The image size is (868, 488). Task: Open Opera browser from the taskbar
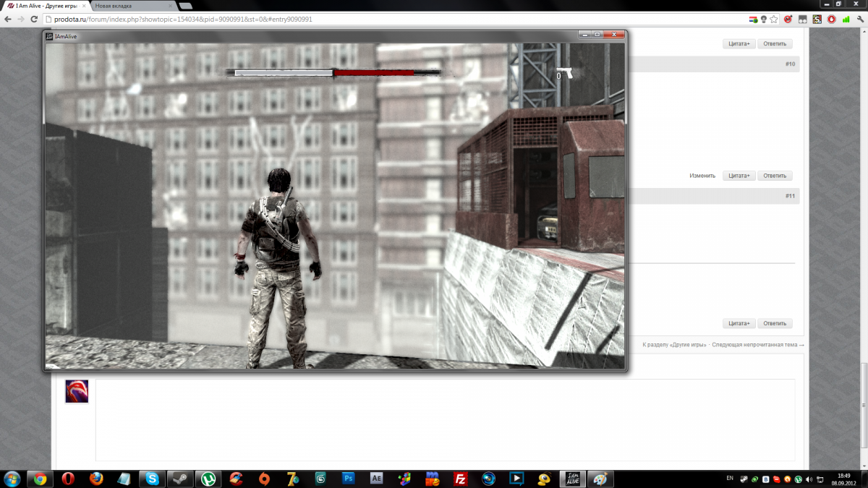[x=68, y=479]
